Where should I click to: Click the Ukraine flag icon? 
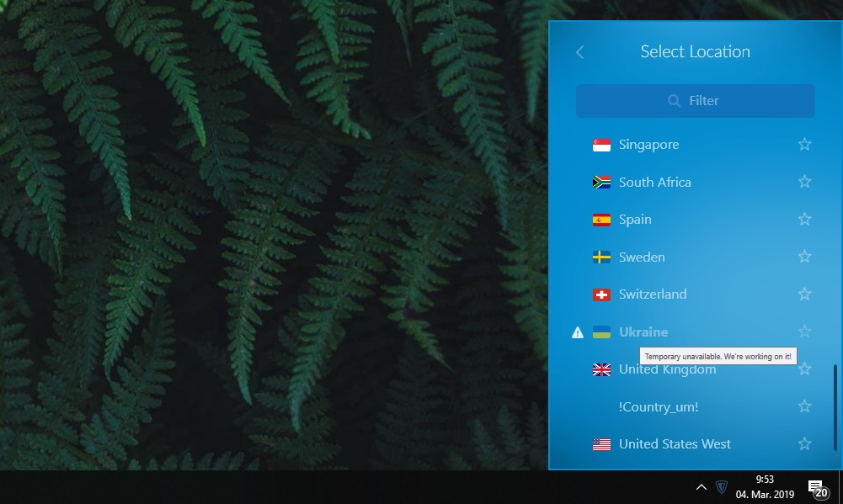pos(601,332)
